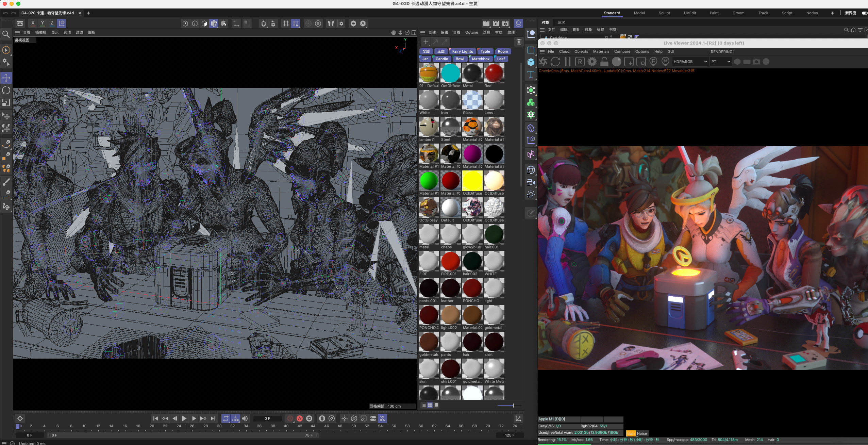Select the yellow OctDiffuse material swatch
Viewport: 868px width, 445px height.
472,181
